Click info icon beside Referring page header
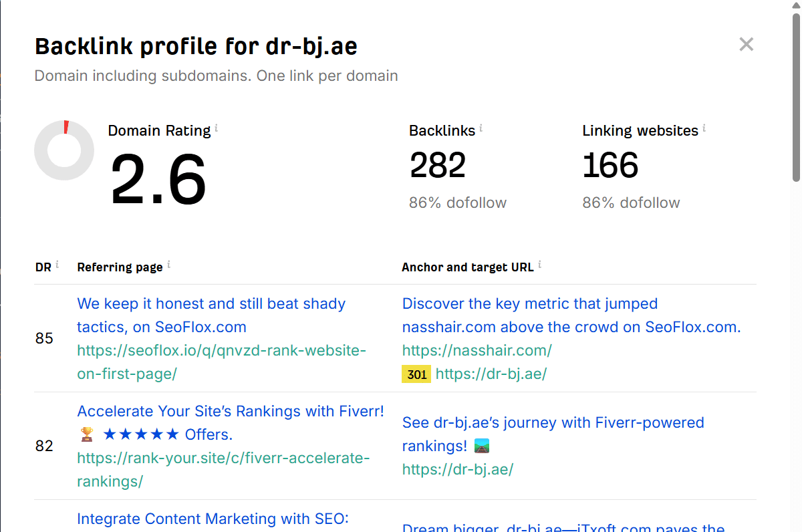This screenshot has width=802, height=532. (169, 265)
